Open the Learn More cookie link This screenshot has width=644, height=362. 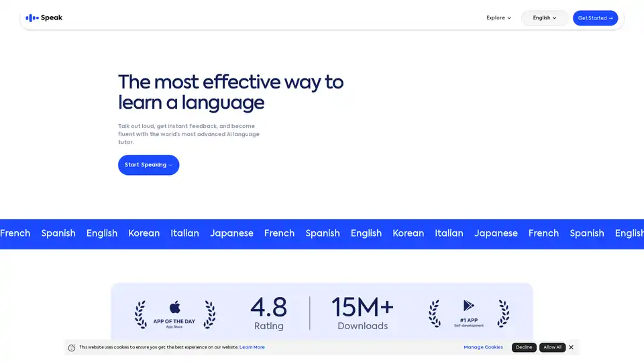(x=252, y=347)
